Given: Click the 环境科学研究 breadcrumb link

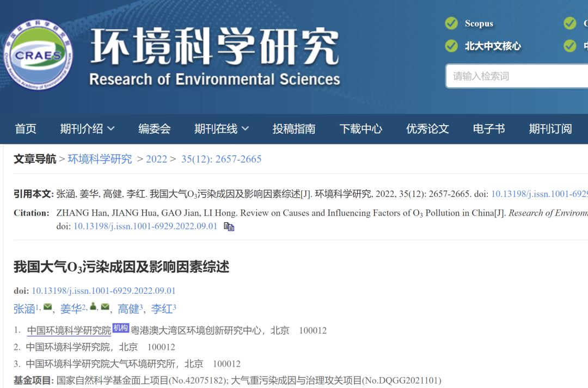Looking at the screenshot, I should click(100, 159).
